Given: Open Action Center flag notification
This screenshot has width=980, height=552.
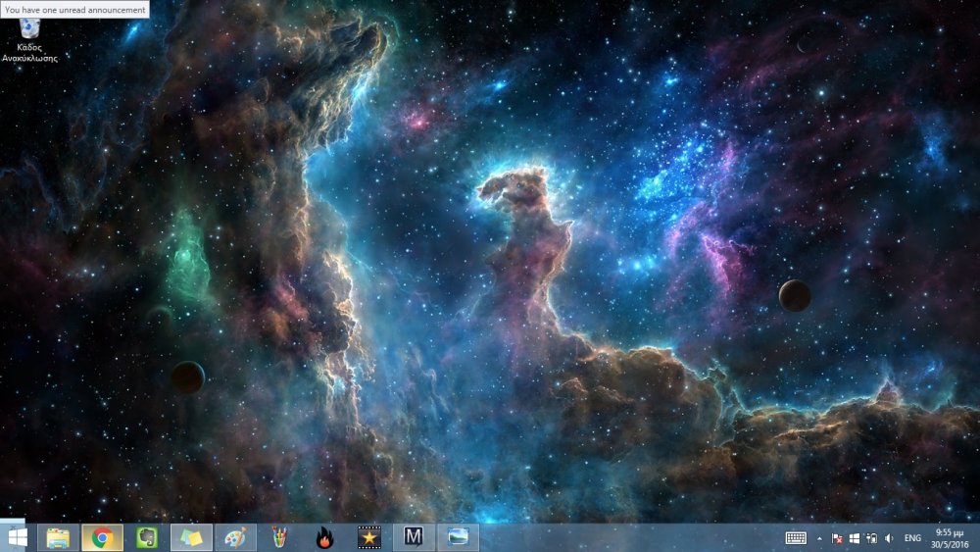Looking at the screenshot, I should tap(837, 538).
